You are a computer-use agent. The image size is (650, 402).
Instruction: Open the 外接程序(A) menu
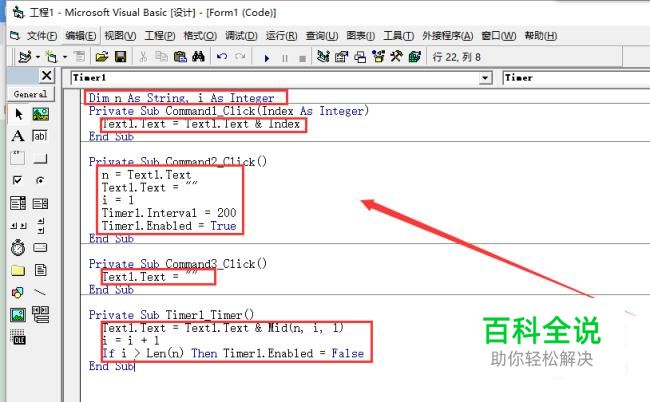[x=448, y=36]
